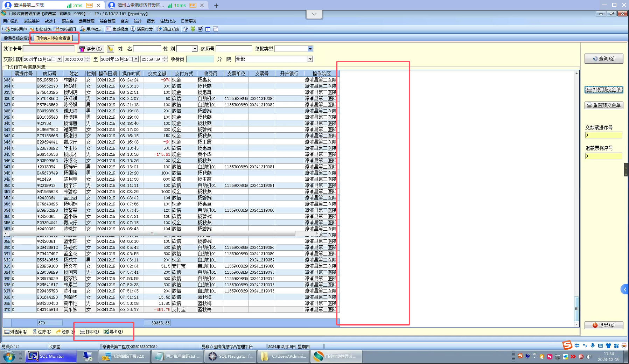
Task: Open SQL Monitor from the taskbar
Action: coord(51,356)
